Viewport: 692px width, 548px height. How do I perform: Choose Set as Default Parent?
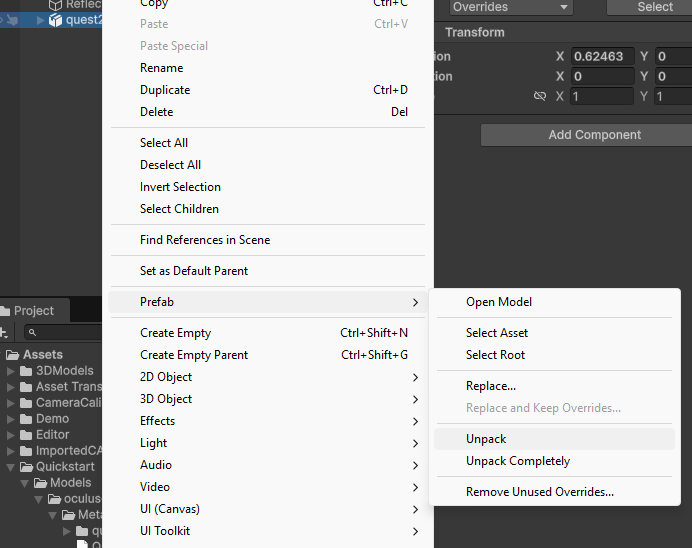268,271
